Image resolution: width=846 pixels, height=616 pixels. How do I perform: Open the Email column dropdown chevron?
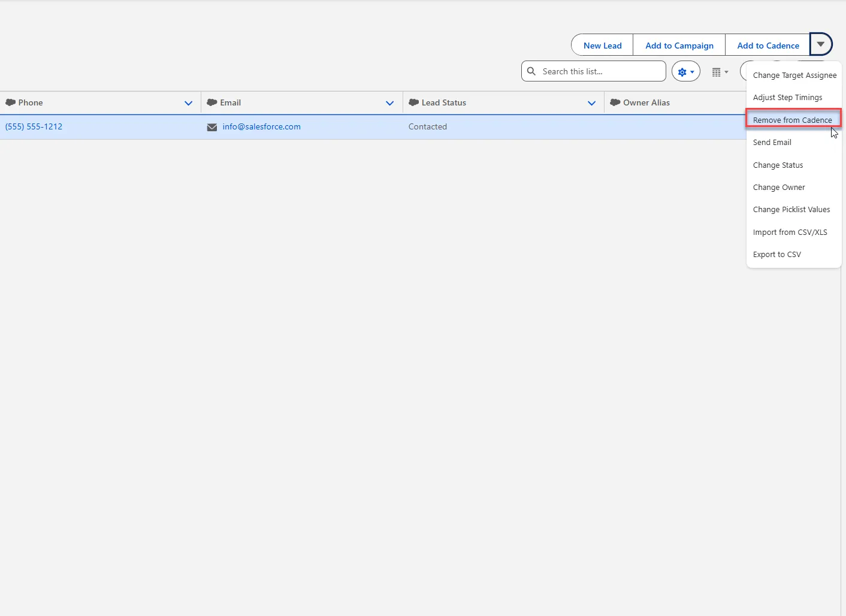pyautogui.click(x=389, y=103)
